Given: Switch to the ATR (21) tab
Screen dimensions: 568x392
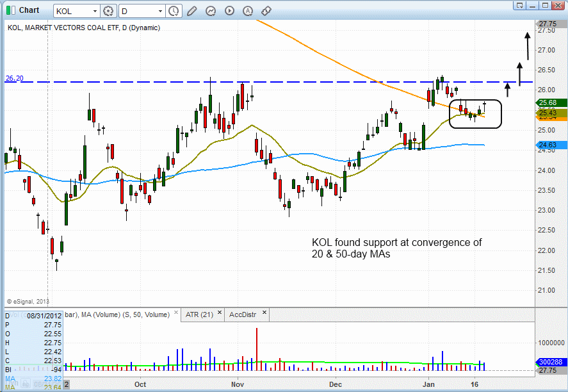Looking at the screenshot, I should [x=199, y=314].
